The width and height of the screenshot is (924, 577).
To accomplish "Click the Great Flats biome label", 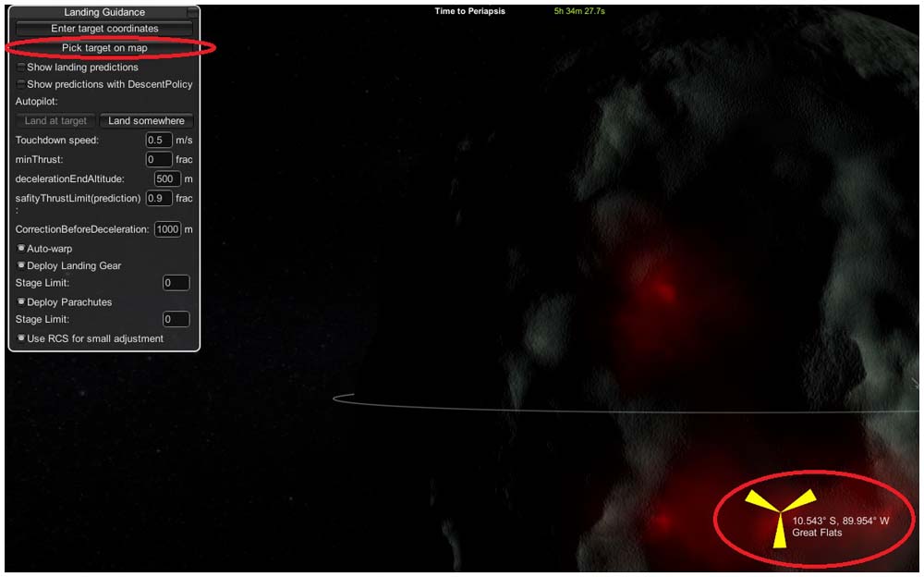I will [x=817, y=533].
